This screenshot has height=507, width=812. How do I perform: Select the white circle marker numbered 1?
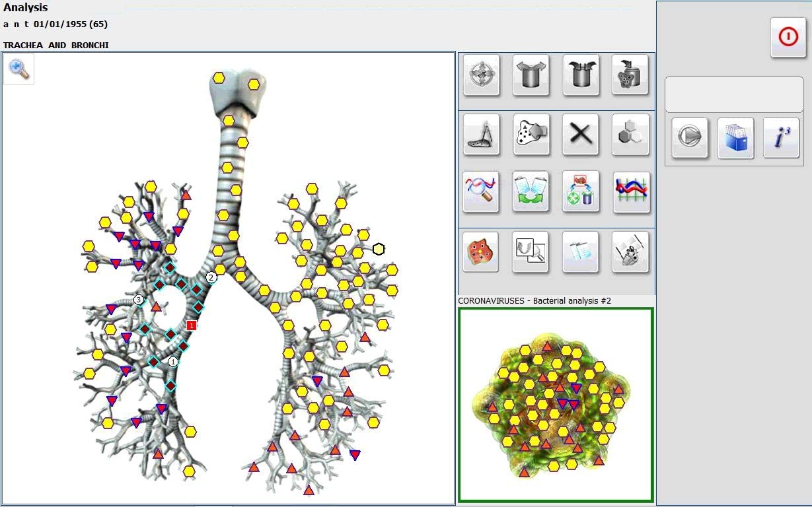[x=173, y=362]
